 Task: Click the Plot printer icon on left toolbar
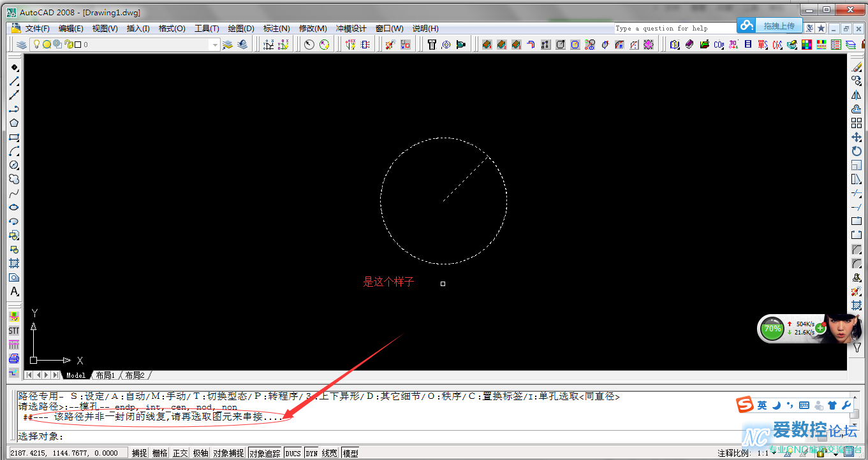pyautogui.click(x=14, y=359)
